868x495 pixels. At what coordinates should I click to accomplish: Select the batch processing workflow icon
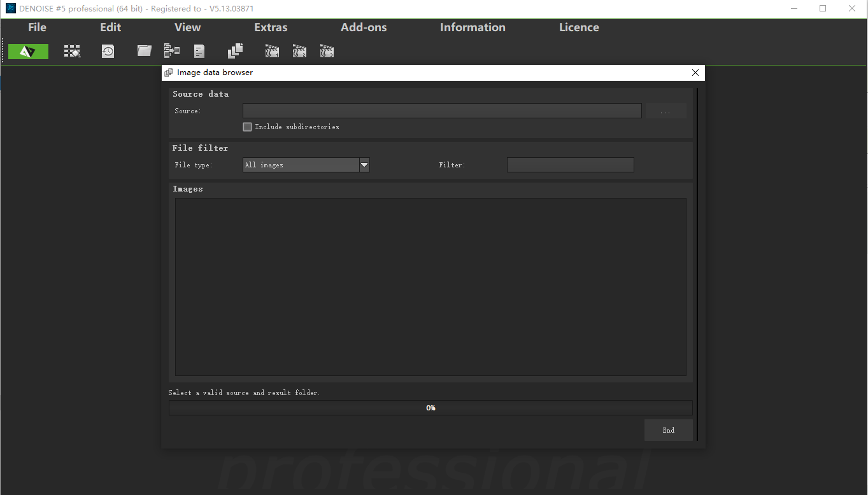[171, 51]
